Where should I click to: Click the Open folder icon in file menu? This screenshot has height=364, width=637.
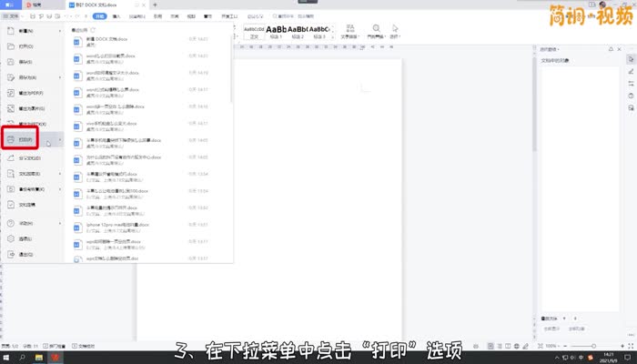[x=11, y=46]
